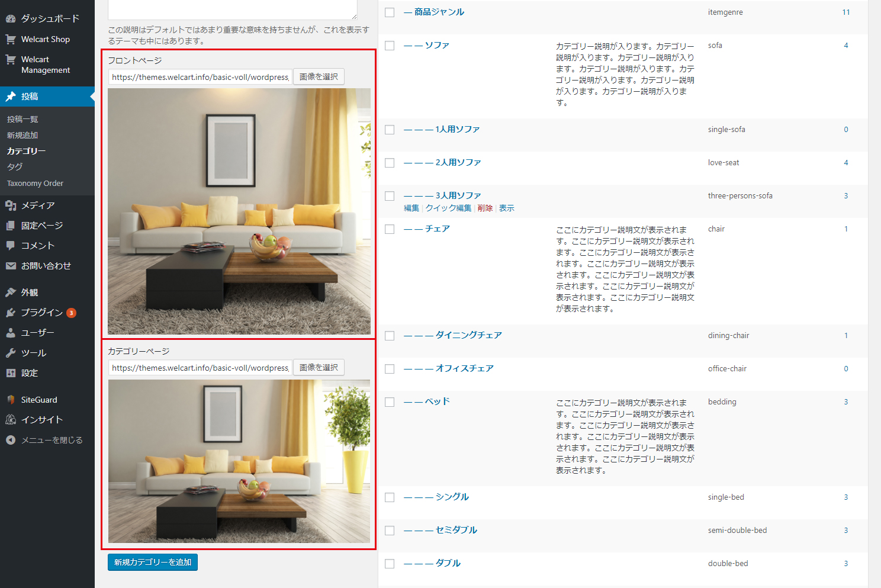Image resolution: width=881 pixels, height=588 pixels.
Task: Click the 設定 settings icon
Action: (11, 373)
